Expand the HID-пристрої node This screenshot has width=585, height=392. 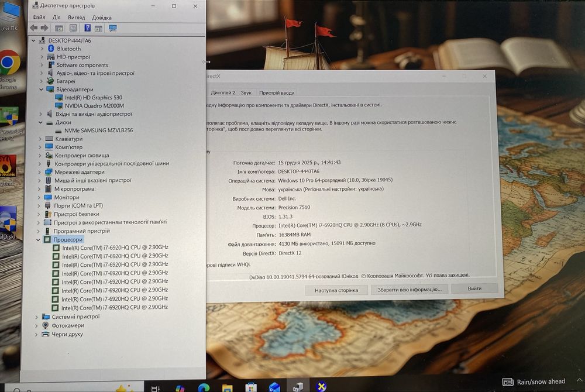[x=42, y=57]
